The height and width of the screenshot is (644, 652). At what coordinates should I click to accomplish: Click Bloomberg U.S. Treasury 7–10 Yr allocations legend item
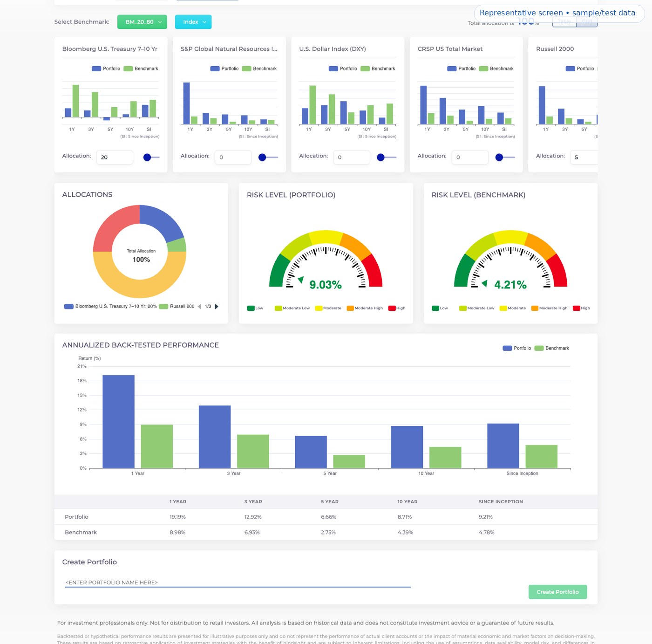click(110, 307)
